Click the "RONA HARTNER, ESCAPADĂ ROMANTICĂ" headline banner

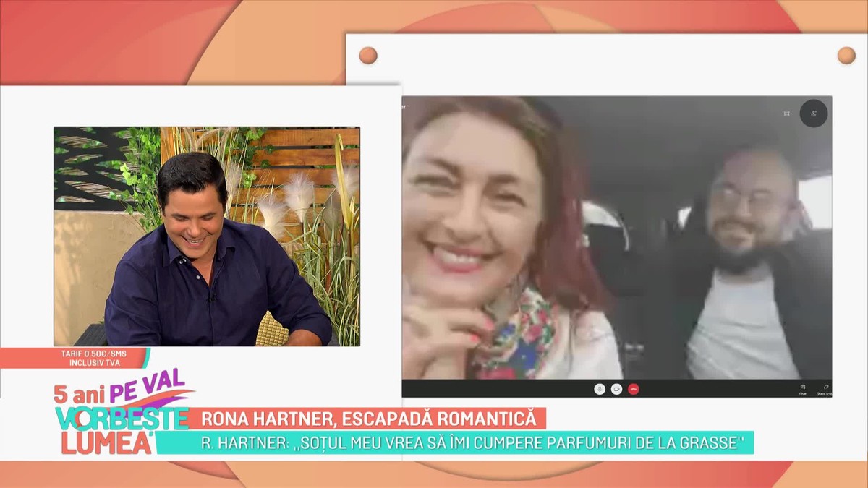(x=367, y=419)
